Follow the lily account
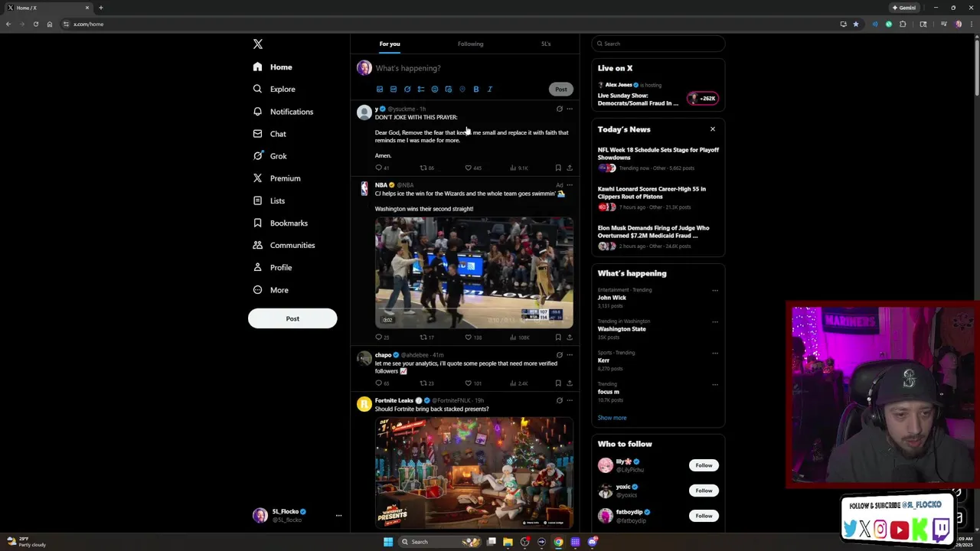Screen dimensions: 980x551 click(x=704, y=465)
